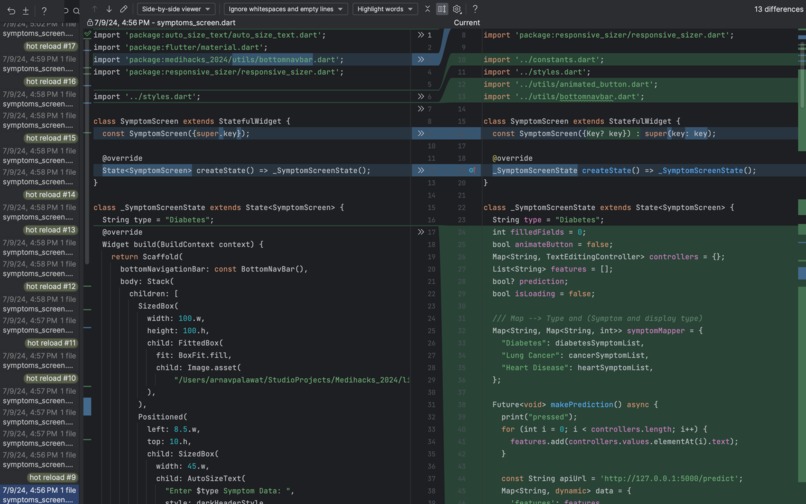806x504 pixels.
Task: Click the "Lung Cancer" map entry line
Action: [575, 356]
